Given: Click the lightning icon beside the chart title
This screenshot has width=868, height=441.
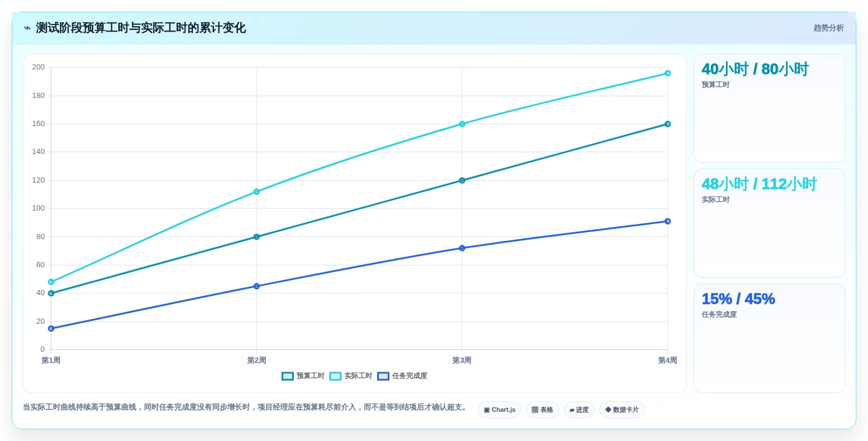Looking at the screenshot, I should 27,28.
